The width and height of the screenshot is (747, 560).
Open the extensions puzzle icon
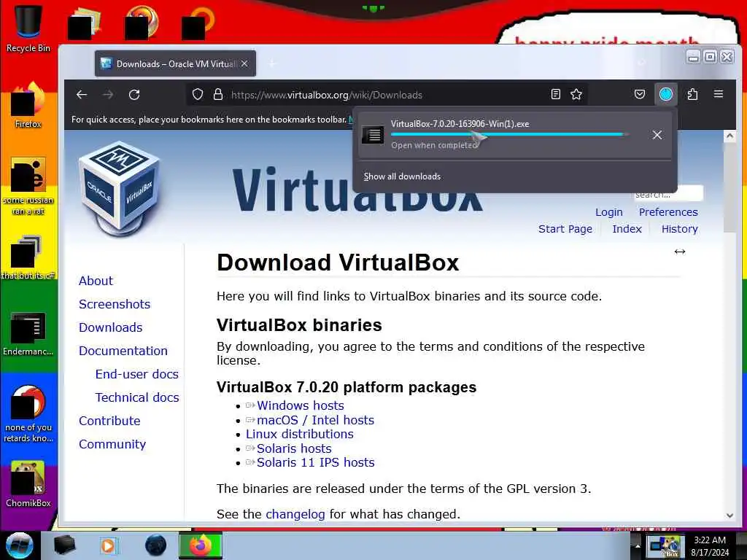693,94
